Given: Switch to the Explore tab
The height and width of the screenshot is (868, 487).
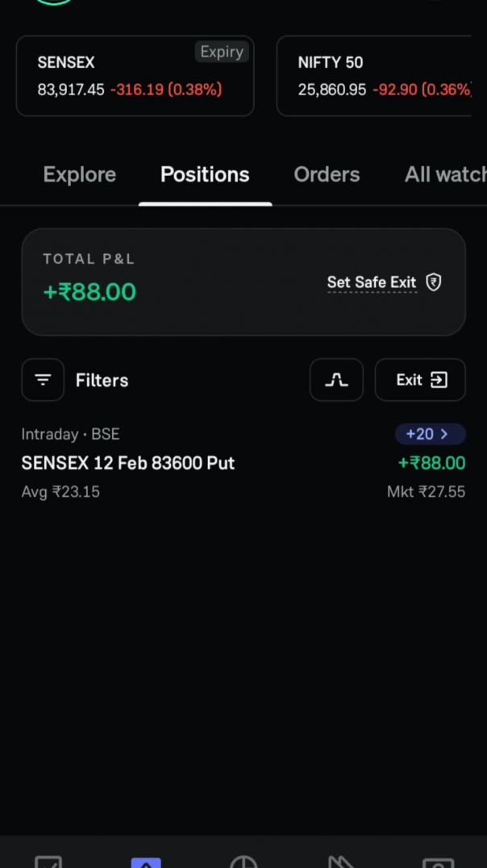Looking at the screenshot, I should click(x=79, y=175).
